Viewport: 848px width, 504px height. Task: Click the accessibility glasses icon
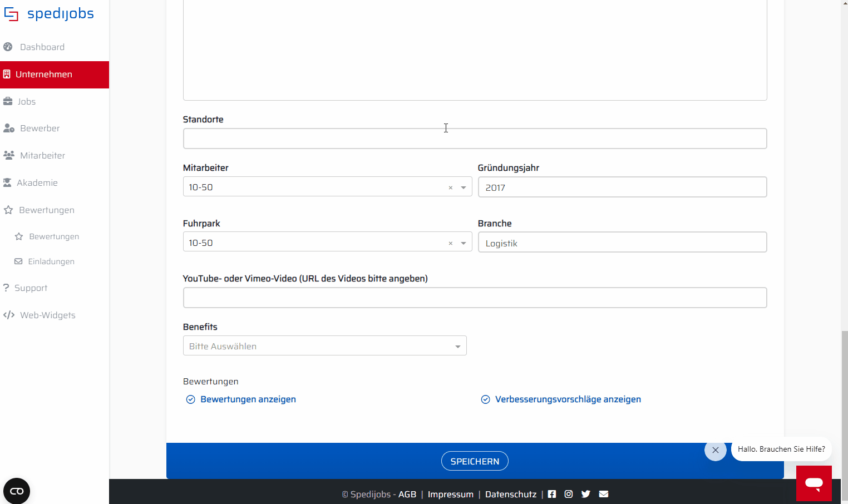[17, 491]
